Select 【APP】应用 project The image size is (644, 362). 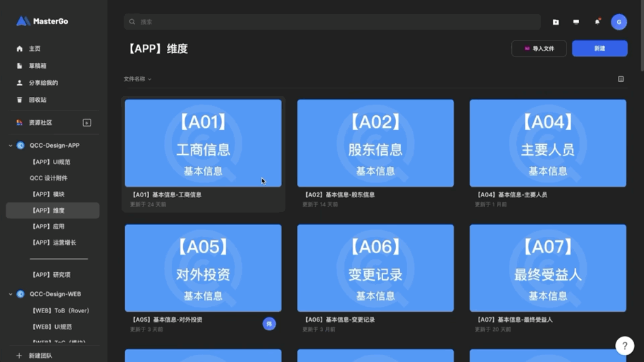(x=47, y=226)
